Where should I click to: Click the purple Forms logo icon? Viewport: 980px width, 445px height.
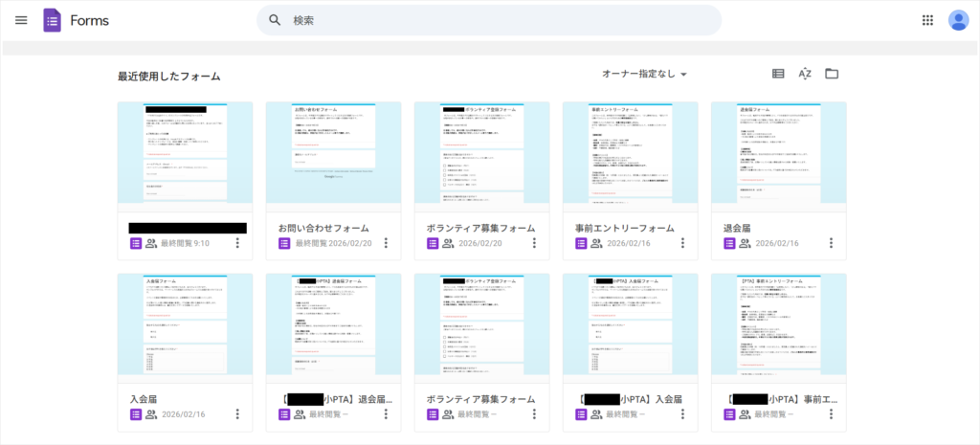pos(53,20)
